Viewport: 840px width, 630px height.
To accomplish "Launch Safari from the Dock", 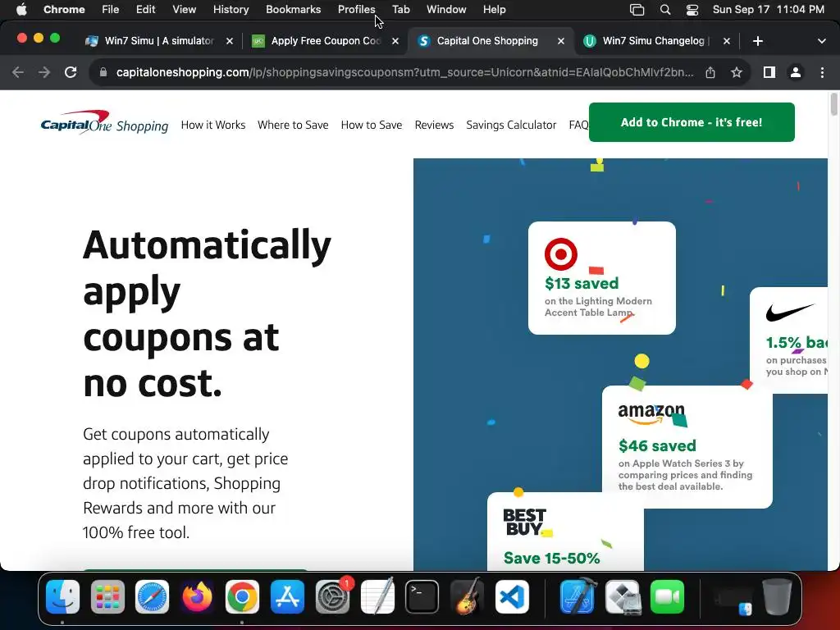I will pyautogui.click(x=152, y=597).
